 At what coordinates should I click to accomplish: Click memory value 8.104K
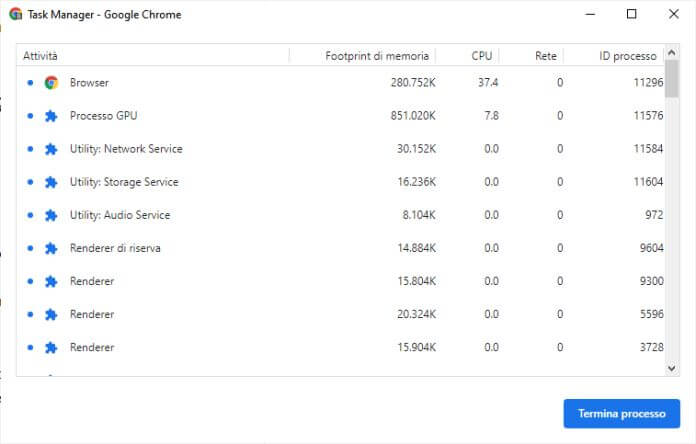[419, 215]
